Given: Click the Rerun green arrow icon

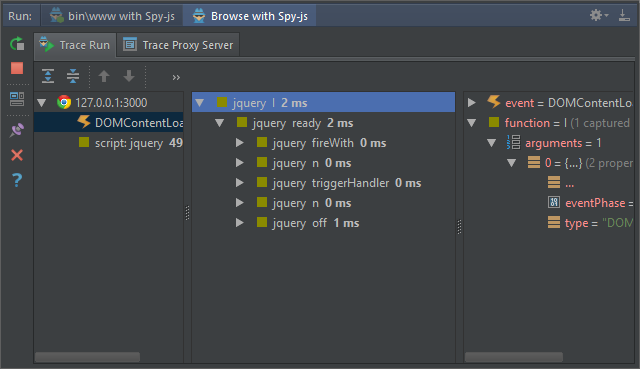Looking at the screenshot, I should pyautogui.click(x=17, y=43).
